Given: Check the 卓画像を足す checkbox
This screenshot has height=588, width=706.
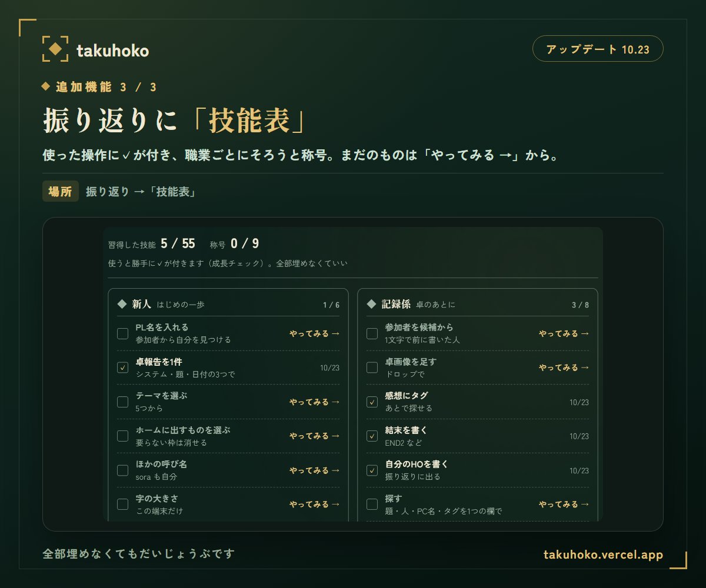Looking at the screenshot, I should 372,367.
